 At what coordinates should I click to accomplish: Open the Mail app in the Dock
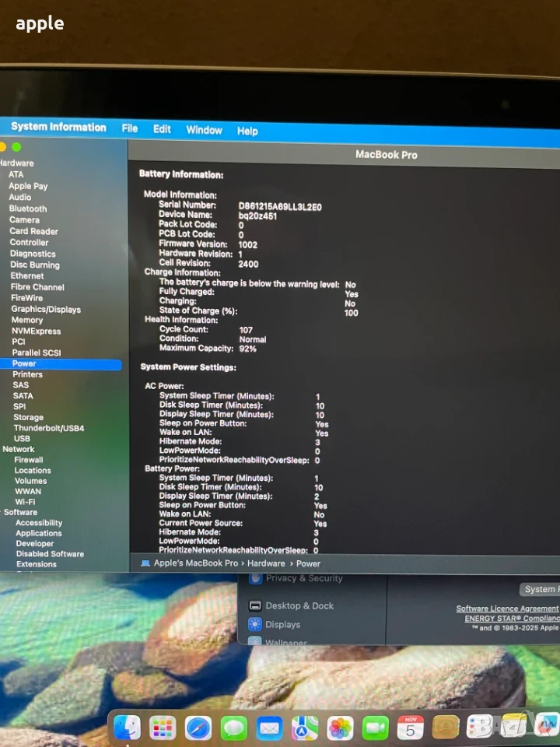click(270, 728)
